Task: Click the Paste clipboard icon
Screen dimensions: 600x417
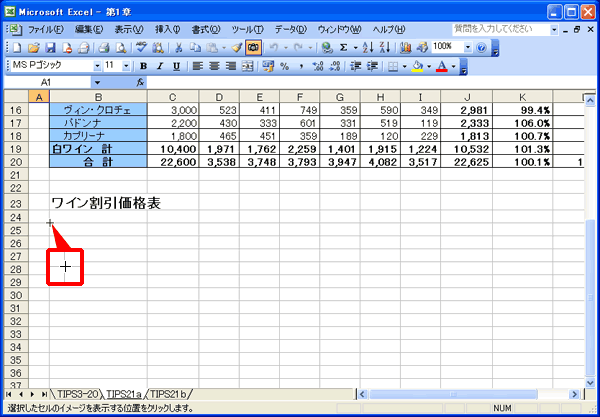Action: [x=212, y=47]
